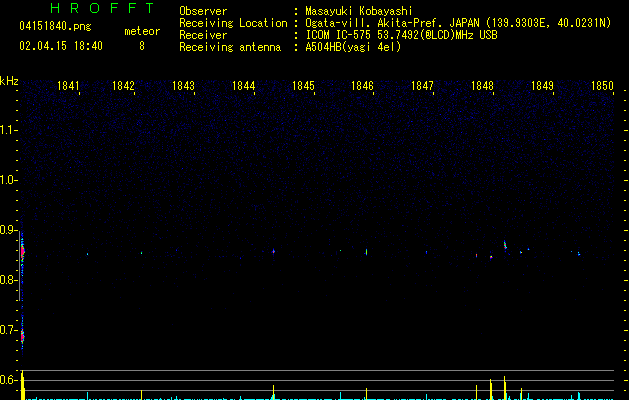The width and height of the screenshot is (629, 400).
Task: Click the 'Receiving antenna' label
Action: tap(230, 47)
